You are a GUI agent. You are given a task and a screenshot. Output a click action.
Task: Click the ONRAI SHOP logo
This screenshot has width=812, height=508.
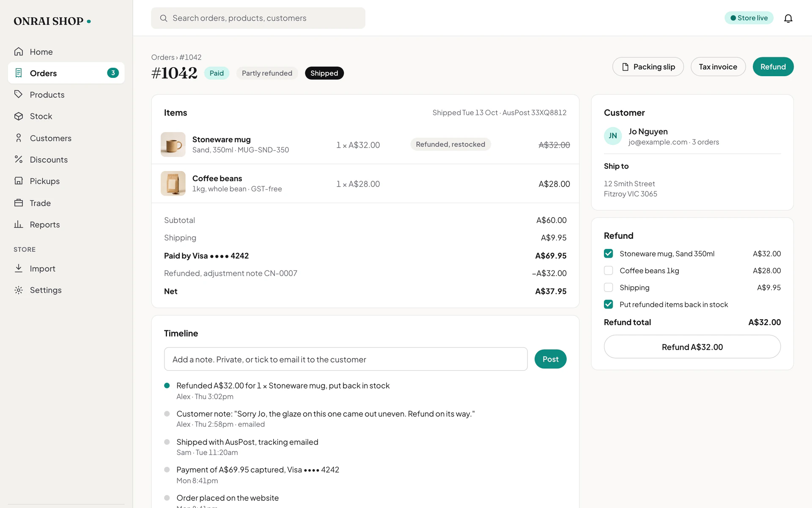[52, 21]
